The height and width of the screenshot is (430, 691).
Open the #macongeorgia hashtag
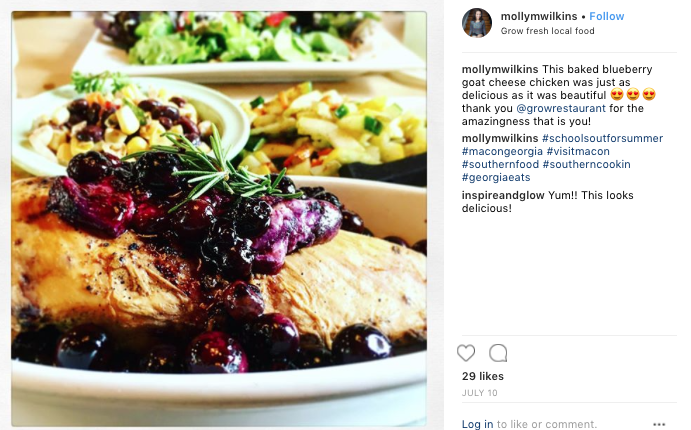[x=502, y=152]
